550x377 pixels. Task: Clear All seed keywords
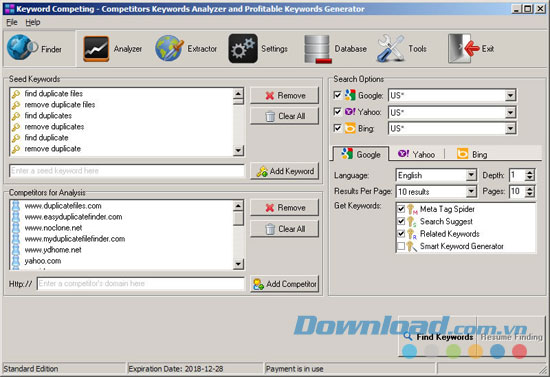(x=284, y=116)
